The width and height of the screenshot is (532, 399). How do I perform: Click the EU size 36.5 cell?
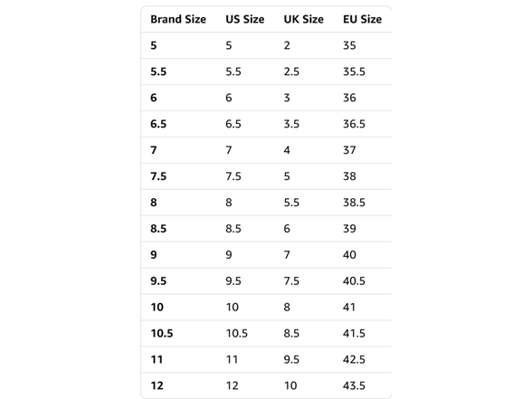[355, 124]
